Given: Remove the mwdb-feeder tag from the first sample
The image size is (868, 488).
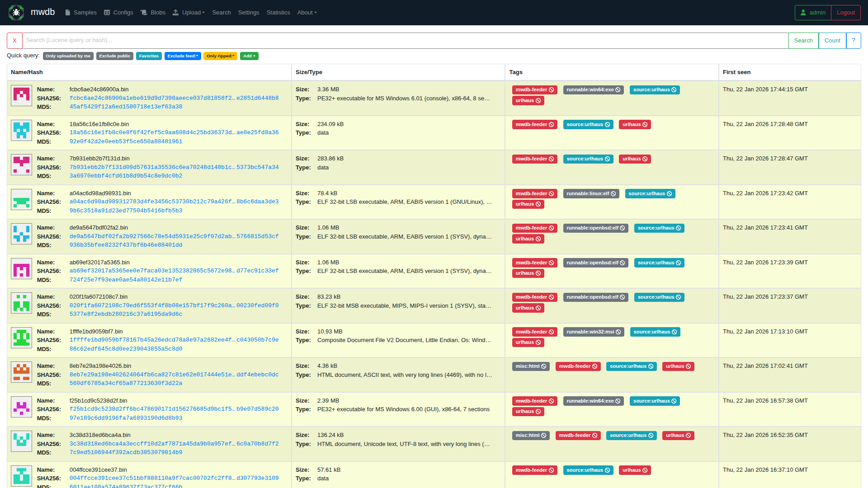Looking at the screenshot, I should coord(552,89).
